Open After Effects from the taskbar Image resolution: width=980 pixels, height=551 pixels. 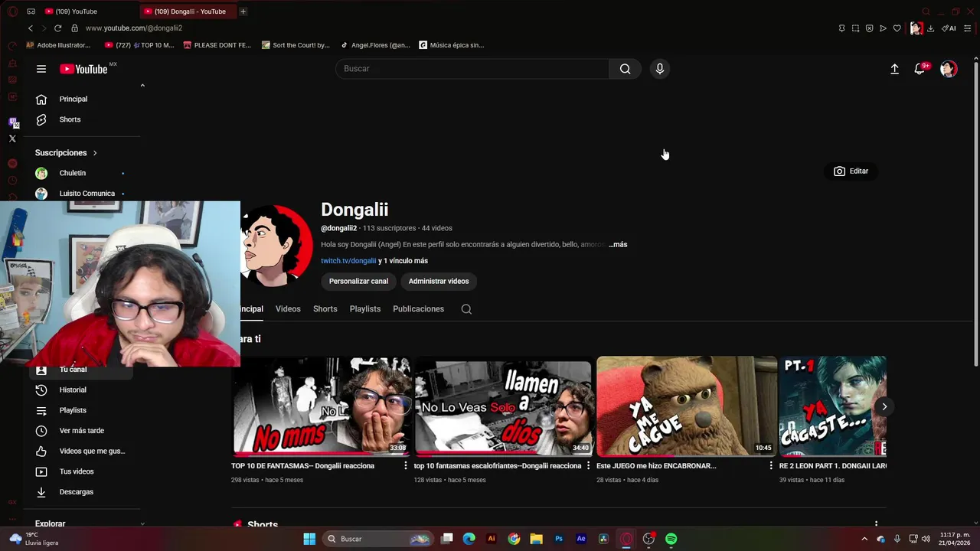click(581, 539)
